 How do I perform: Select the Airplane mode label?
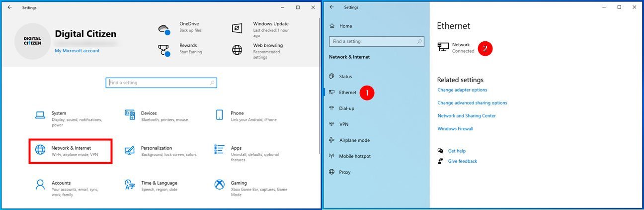tap(354, 140)
